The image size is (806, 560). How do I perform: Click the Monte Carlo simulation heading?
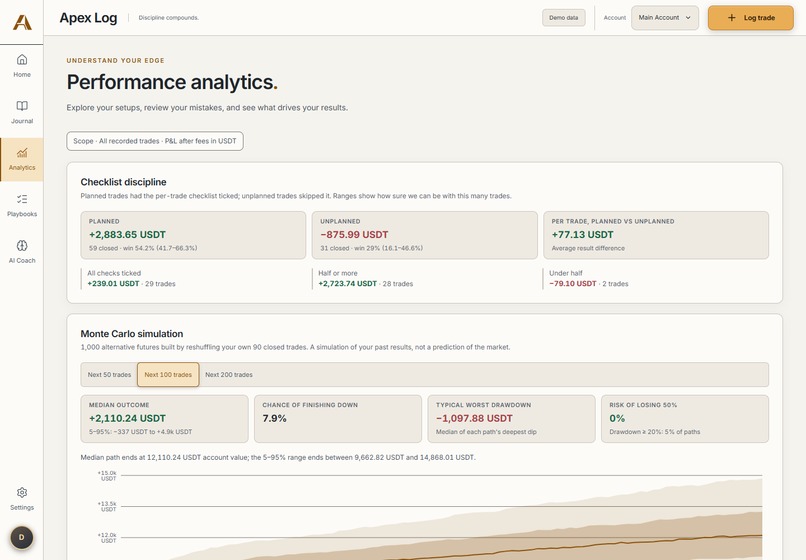[132, 334]
